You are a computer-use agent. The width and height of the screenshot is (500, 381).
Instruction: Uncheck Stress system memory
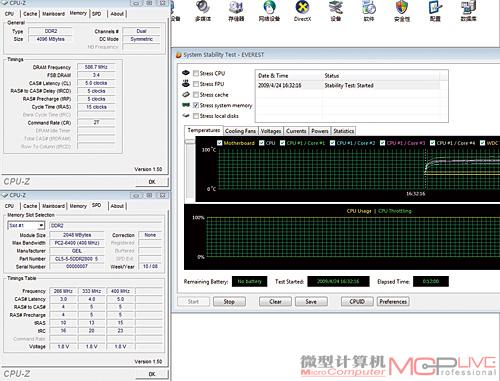click(196, 105)
